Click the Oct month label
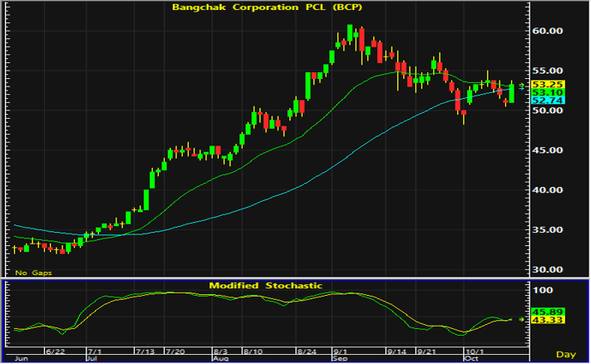Screen dimensions: 591x364 [x=472, y=358]
